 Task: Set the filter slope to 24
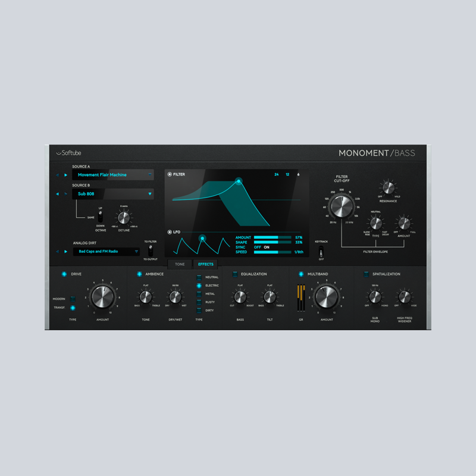tap(277, 175)
